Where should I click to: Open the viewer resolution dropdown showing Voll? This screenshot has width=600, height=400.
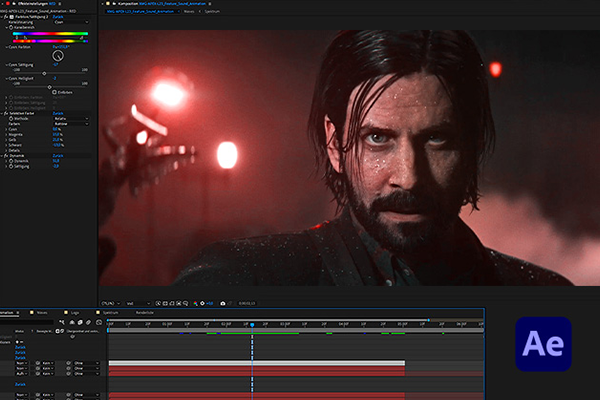pyautogui.click(x=138, y=303)
